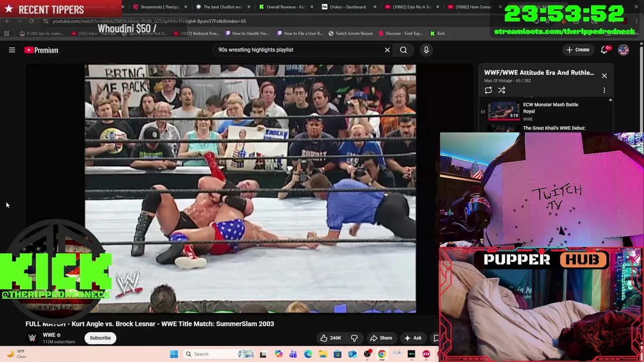The image size is (644, 362).
Task: Open the 8 OBS tips bookmark
Action: 41,33
